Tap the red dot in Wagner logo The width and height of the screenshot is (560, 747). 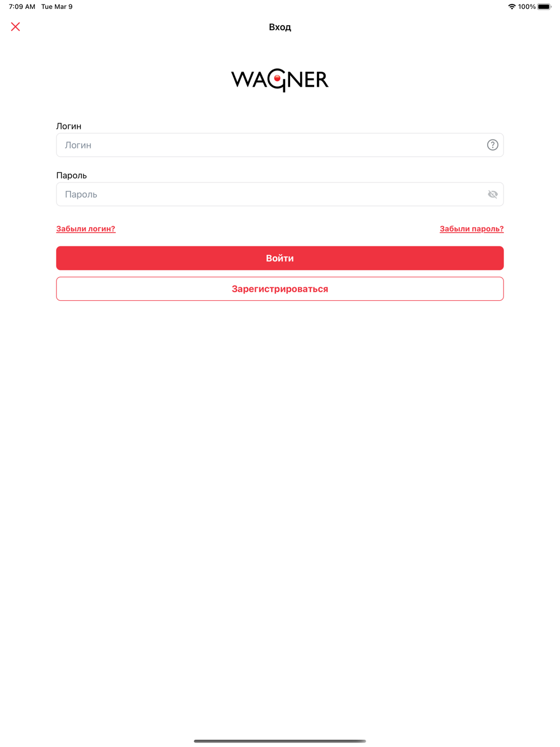277,79
